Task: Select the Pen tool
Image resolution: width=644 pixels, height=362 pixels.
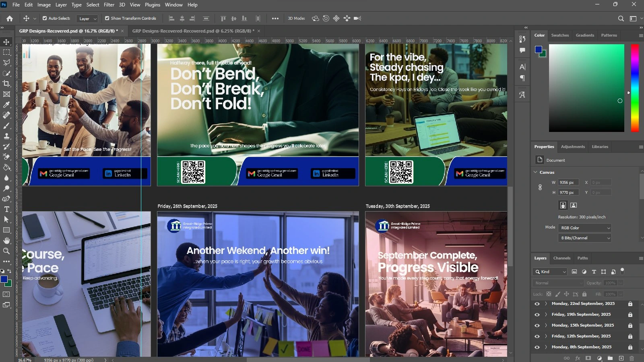Action: [x=7, y=199]
